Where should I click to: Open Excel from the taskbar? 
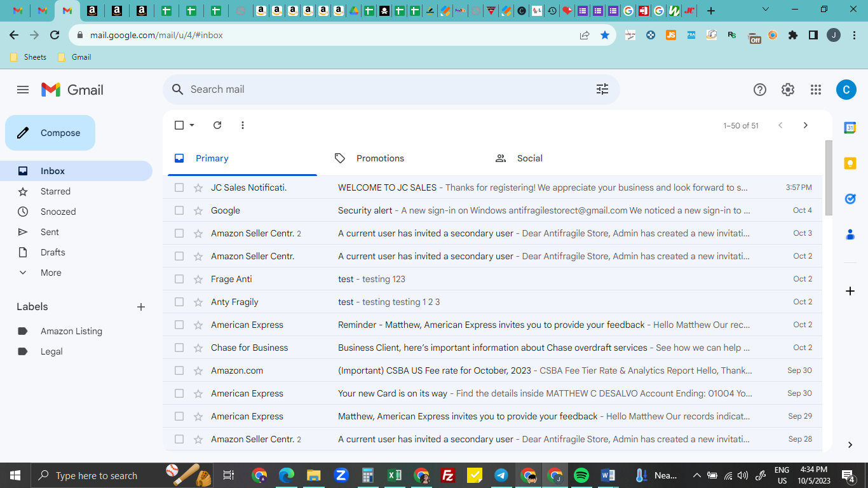tap(395, 475)
